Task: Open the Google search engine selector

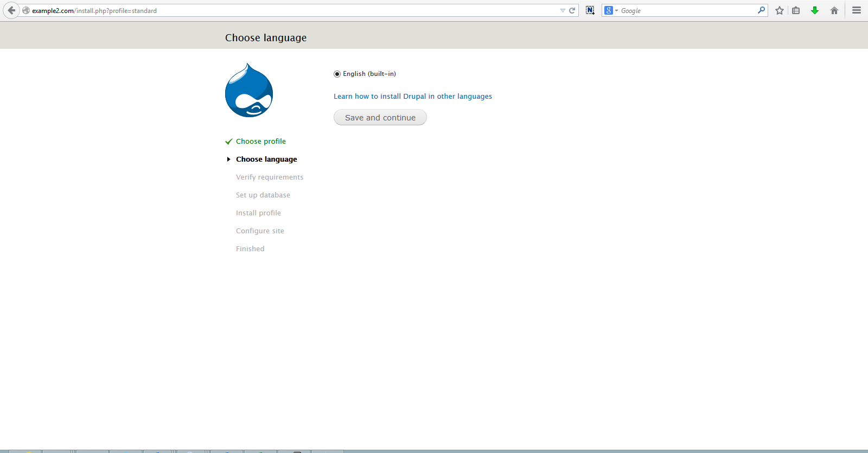Action: click(x=611, y=10)
